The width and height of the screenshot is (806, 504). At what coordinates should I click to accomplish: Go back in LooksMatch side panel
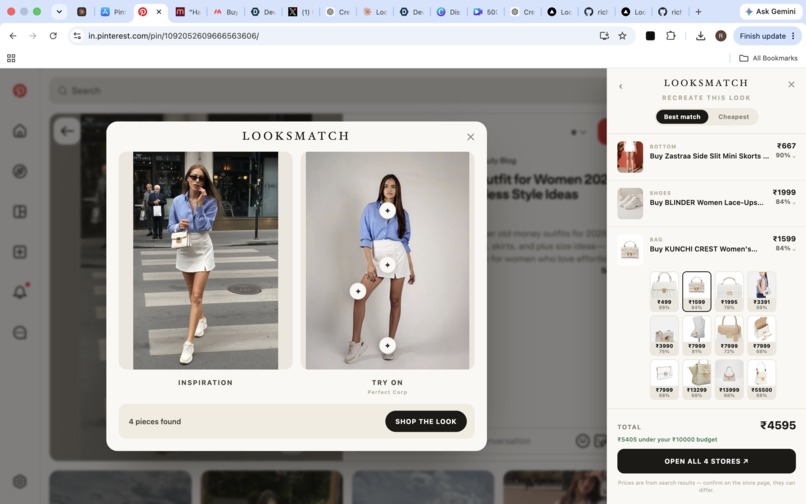point(620,86)
